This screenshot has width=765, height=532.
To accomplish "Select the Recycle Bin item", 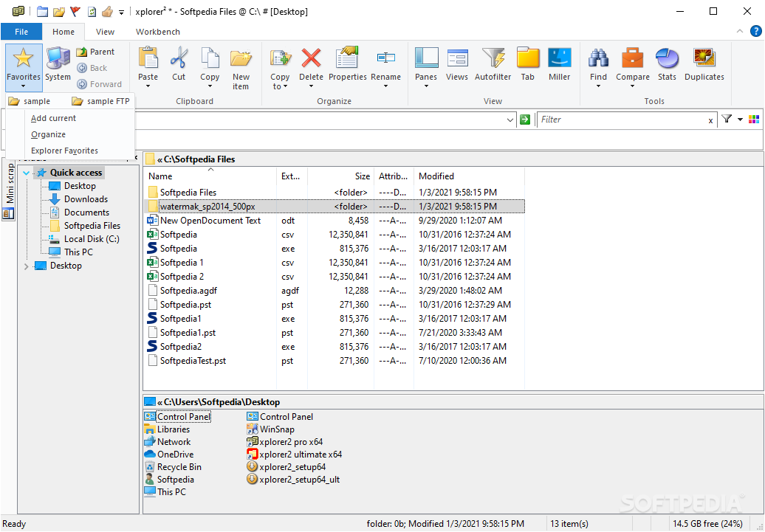I will coord(174,467).
